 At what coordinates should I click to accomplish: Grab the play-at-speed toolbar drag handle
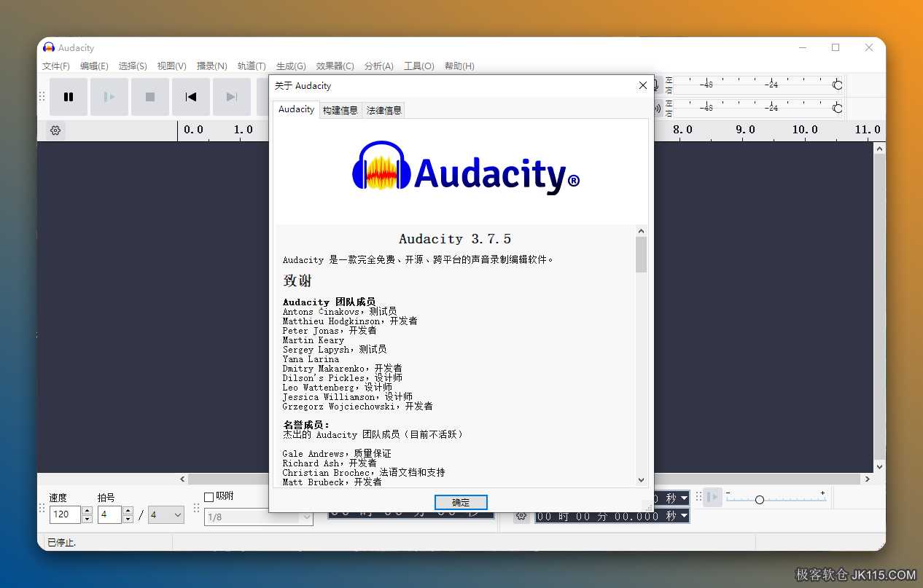click(x=698, y=497)
